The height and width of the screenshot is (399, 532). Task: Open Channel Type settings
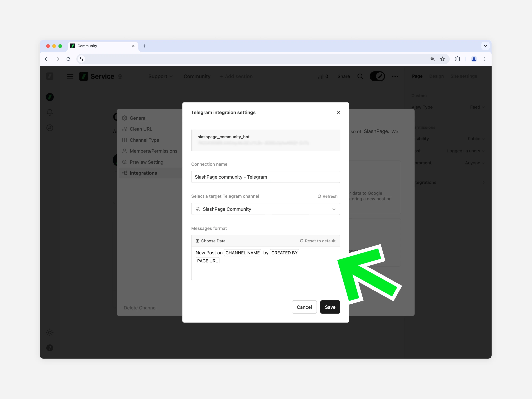click(151, 140)
